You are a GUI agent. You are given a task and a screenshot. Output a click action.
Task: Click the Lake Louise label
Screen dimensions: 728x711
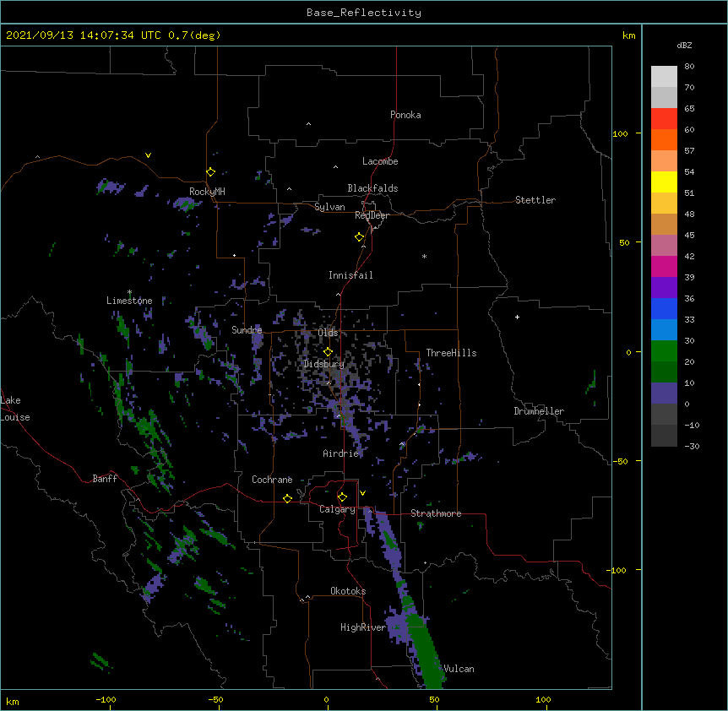[x=15, y=409]
